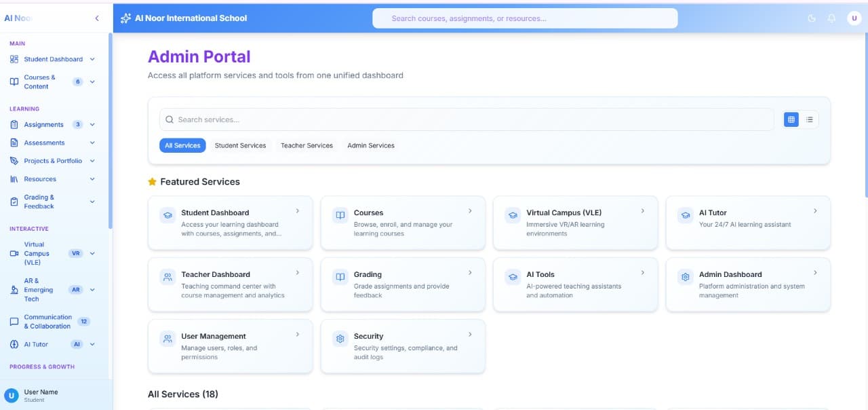Click the User Name profile at sidebar bottom
This screenshot has height=410, width=868.
click(x=56, y=396)
